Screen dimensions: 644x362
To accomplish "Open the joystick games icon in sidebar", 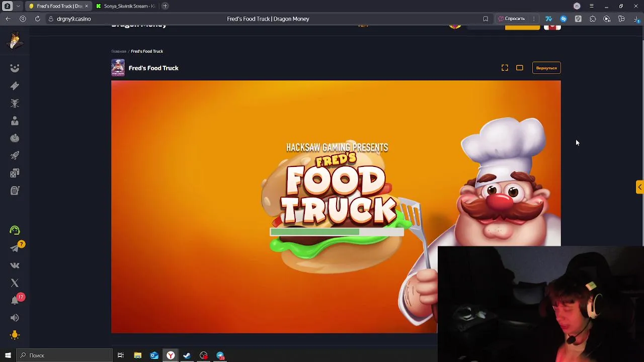I will point(15,138).
